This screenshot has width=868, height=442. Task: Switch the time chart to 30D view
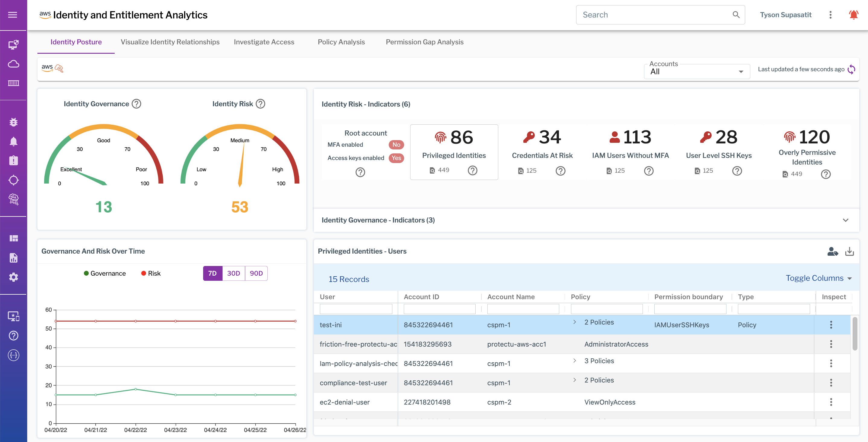point(234,274)
